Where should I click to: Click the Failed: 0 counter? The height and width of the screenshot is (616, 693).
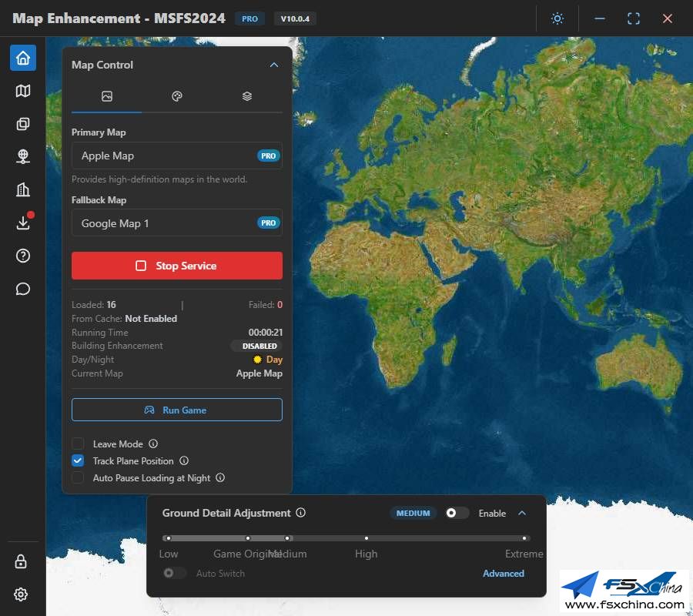[265, 304]
